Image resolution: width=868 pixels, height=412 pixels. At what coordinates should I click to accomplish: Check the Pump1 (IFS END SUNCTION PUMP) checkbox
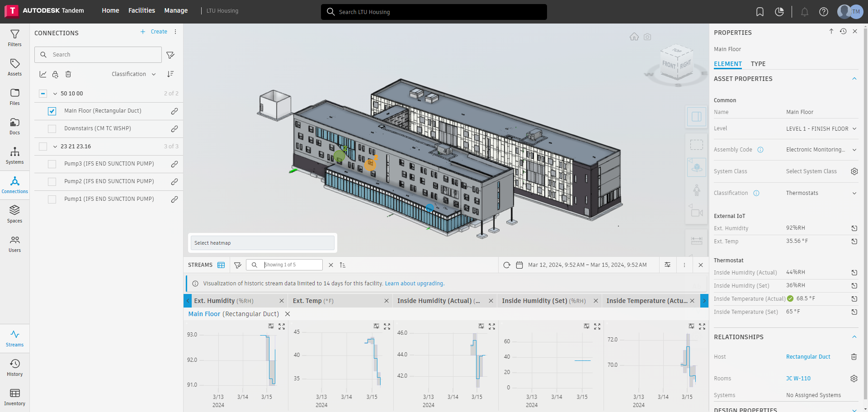pyautogui.click(x=52, y=199)
